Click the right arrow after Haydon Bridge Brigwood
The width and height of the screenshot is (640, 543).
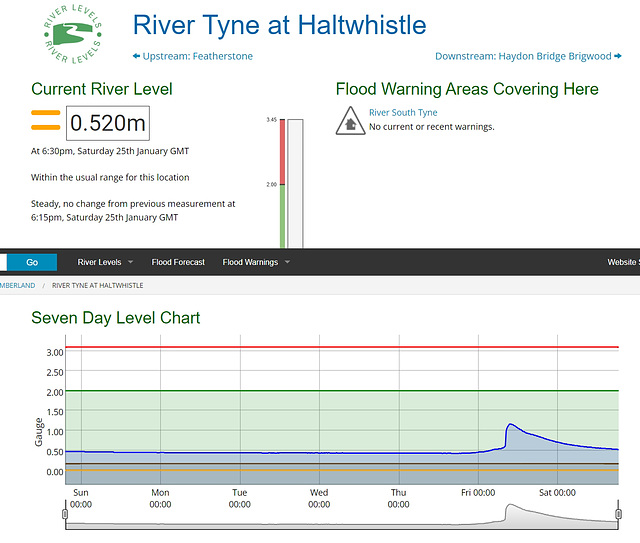(x=618, y=56)
